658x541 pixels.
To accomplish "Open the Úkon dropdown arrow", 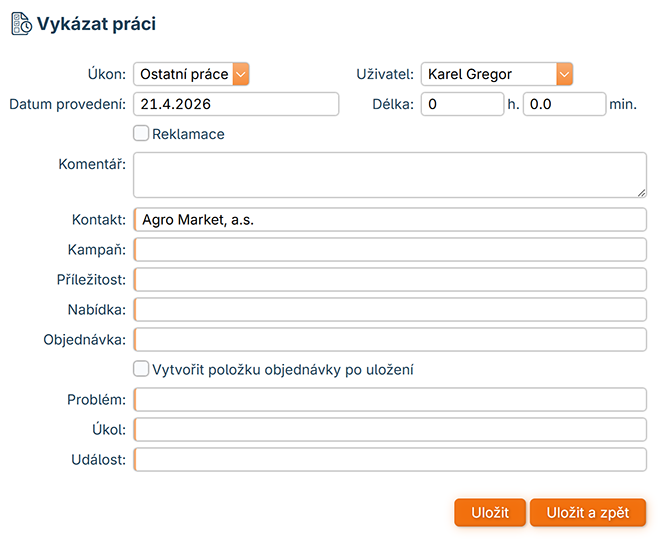I will pyautogui.click(x=240, y=74).
